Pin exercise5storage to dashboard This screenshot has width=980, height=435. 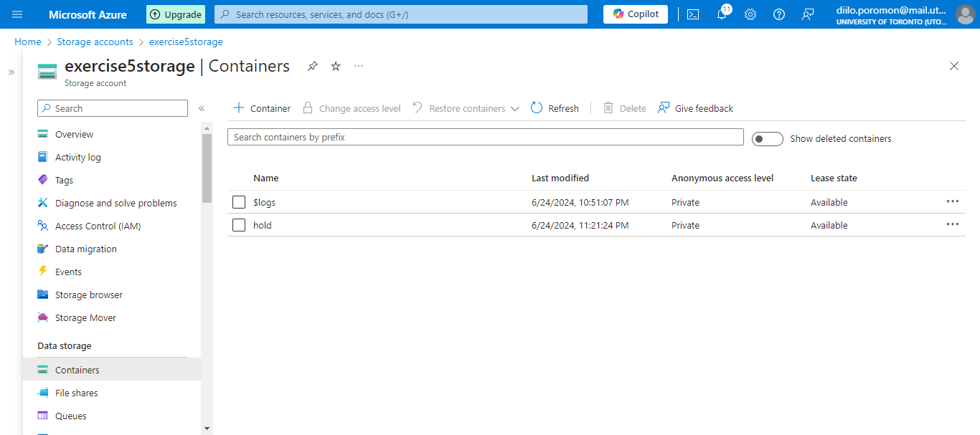312,66
